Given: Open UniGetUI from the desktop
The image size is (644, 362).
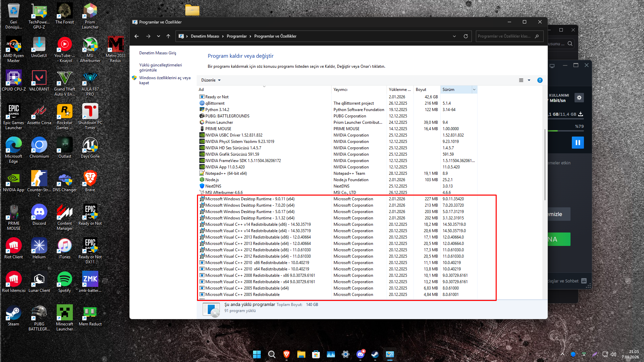Looking at the screenshot, I should [39, 47].
